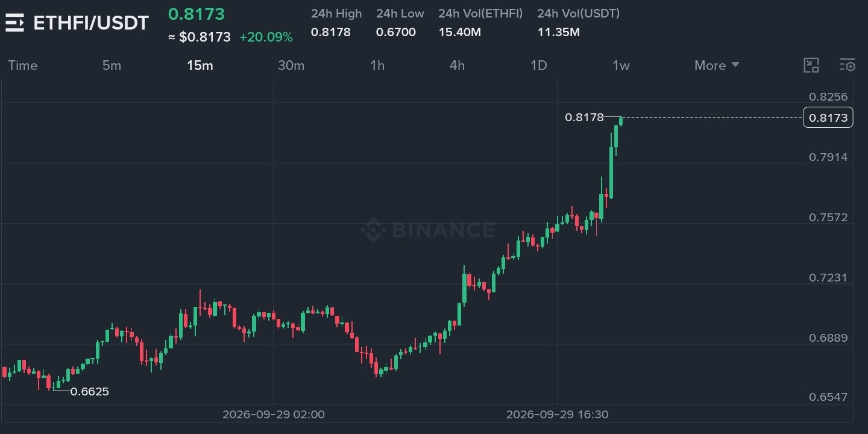Screen dimensions: 868x434
Task: Choose the 1h interval
Action: (x=377, y=65)
